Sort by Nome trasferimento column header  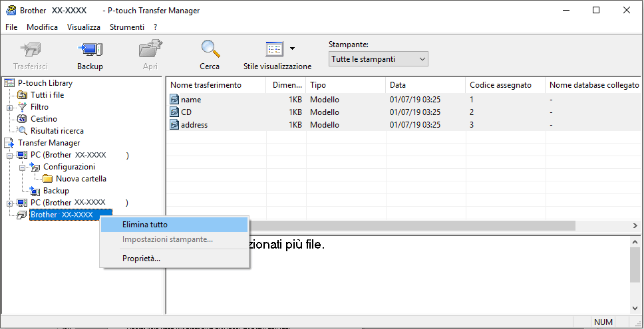pos(216,85)
